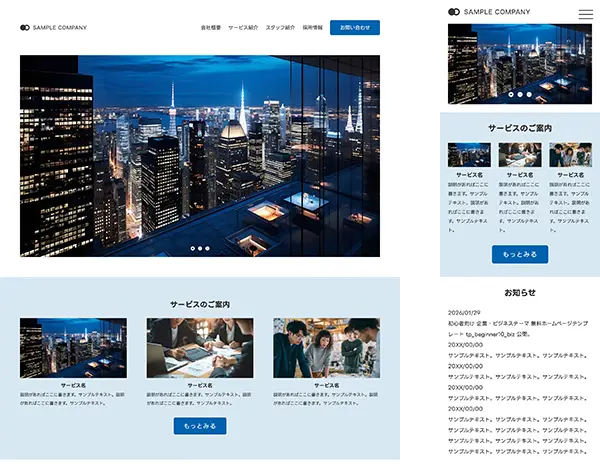
Task: Open the team discussion service thumbnail on desktop
Action: 326,348
